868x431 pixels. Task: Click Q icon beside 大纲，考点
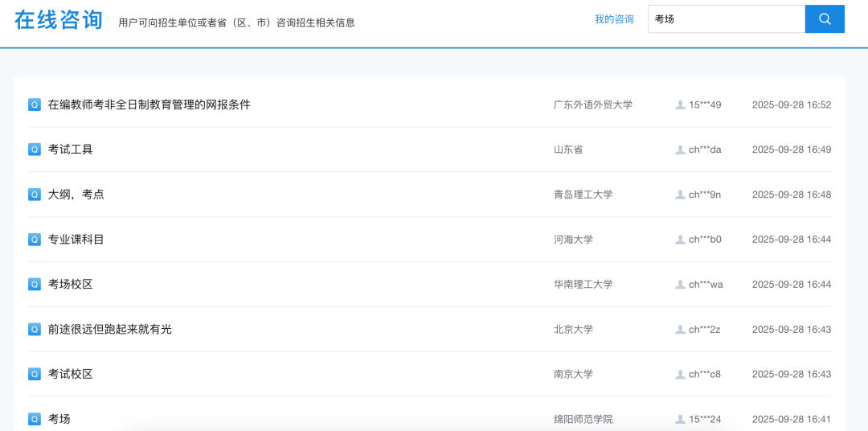(x=35, y=195)
